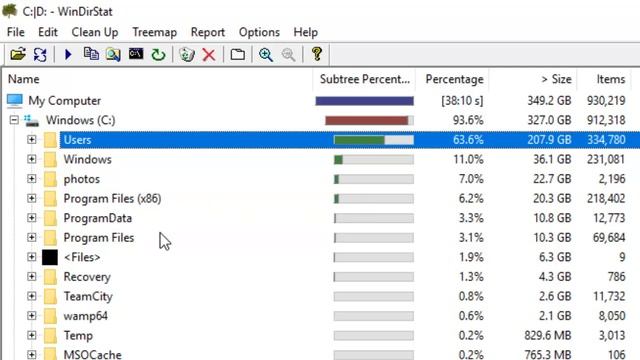Click the Delete to Recycle Bin icon
Viewport: 640px width, 360px height.
(x=187, y=54)
